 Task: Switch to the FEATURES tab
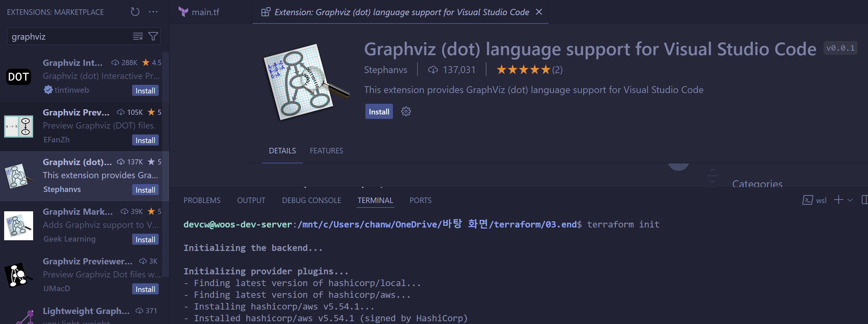coord(326,151)
